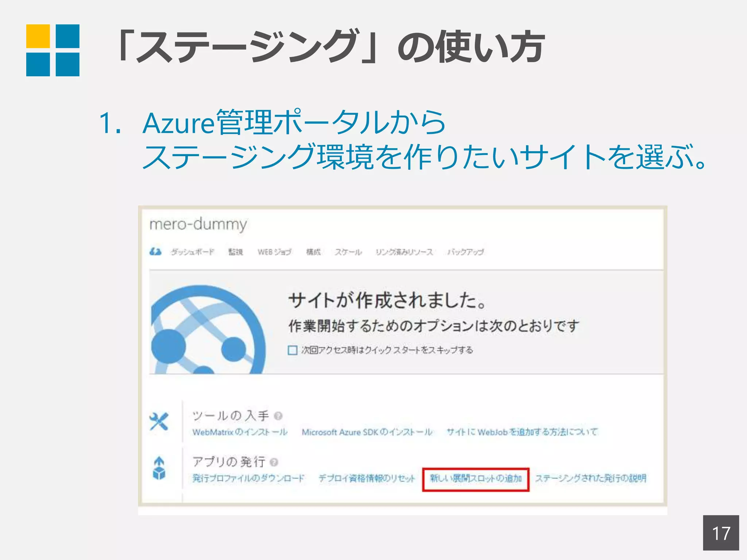Open the バックアップ tab
Viewport: 747px width, 560px height.
[x=466, y=252]
